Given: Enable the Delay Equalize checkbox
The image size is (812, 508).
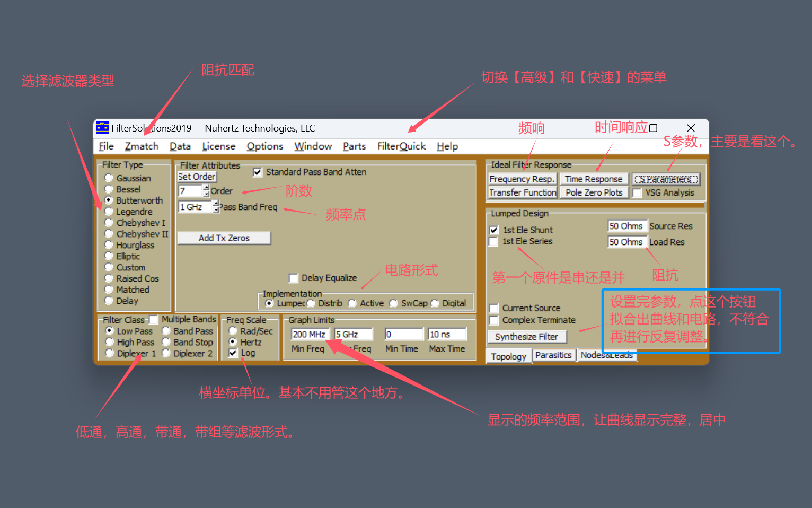Looking at the screenshot, I should (294, 278).
